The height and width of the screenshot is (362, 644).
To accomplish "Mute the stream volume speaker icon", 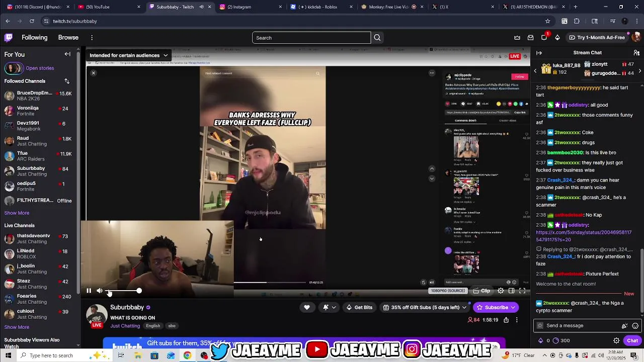I will [100, 291].
